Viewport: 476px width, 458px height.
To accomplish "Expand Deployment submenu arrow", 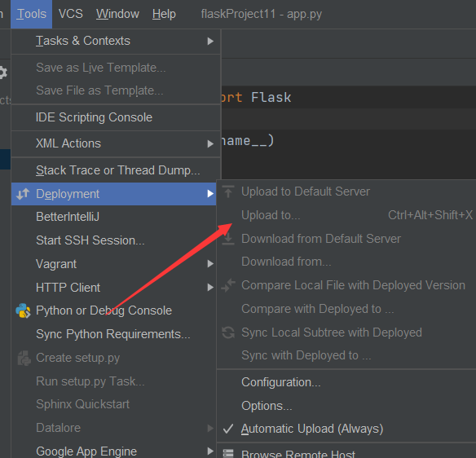I will point(210,194).
